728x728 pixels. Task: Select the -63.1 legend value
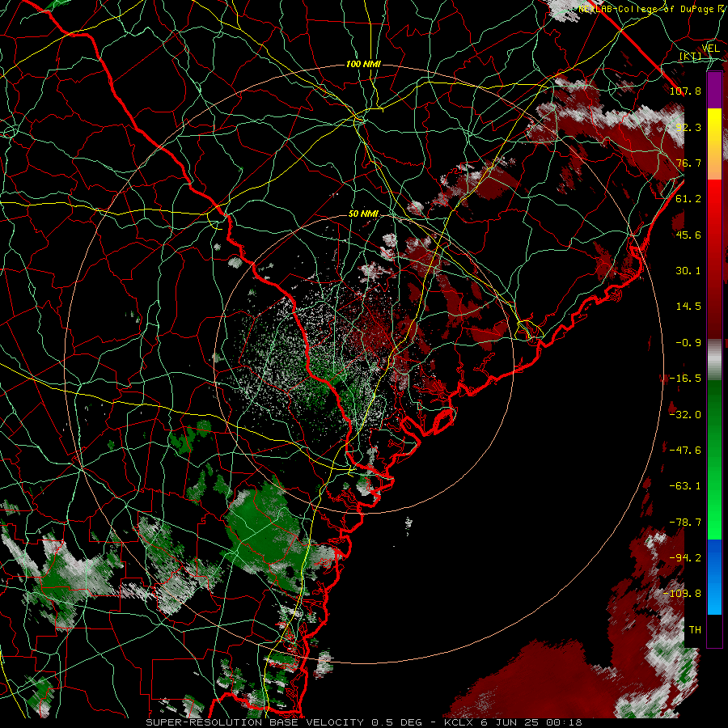685,486
